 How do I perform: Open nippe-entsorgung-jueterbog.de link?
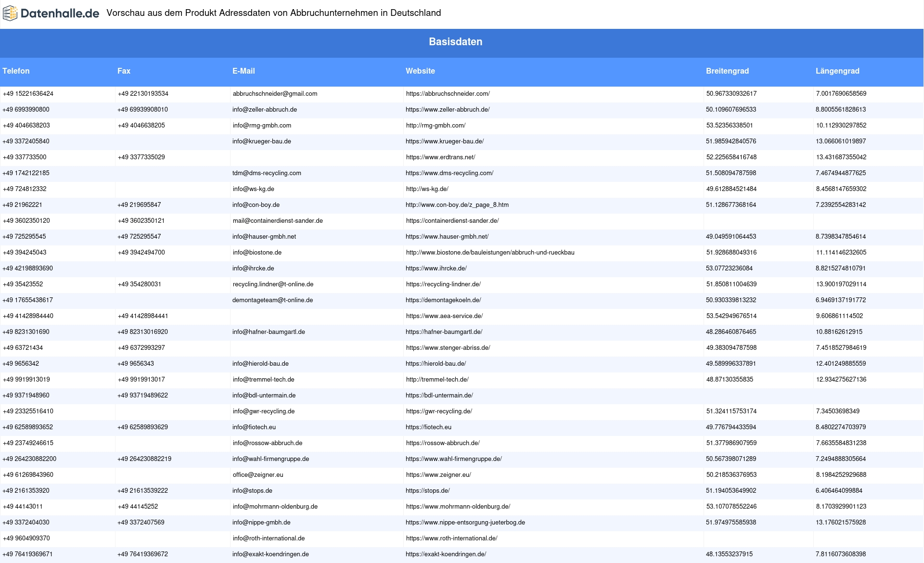click(x=465, y=523)
